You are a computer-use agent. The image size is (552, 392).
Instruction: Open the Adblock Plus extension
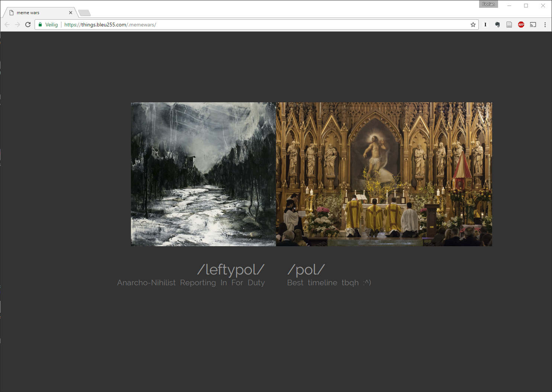pos(521,25)
